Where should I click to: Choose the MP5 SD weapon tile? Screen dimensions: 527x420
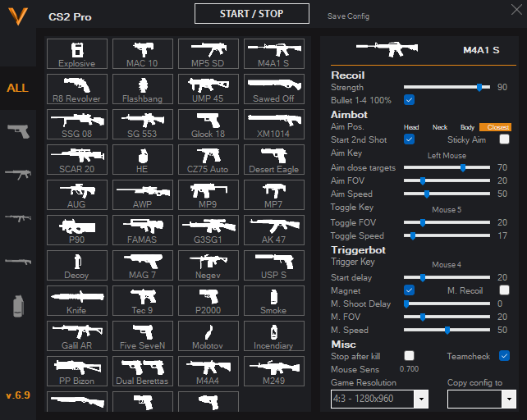[x=208, y=54]
